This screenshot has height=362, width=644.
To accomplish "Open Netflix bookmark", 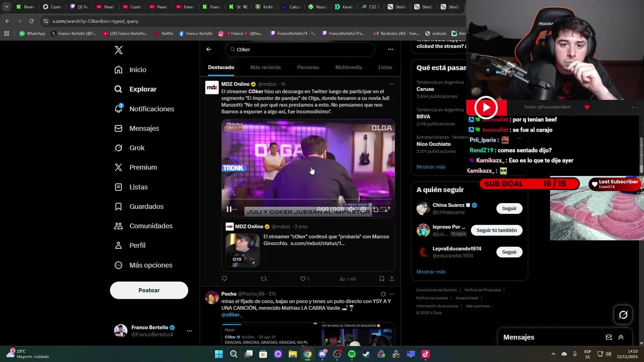I will click(x=164, y=34).
